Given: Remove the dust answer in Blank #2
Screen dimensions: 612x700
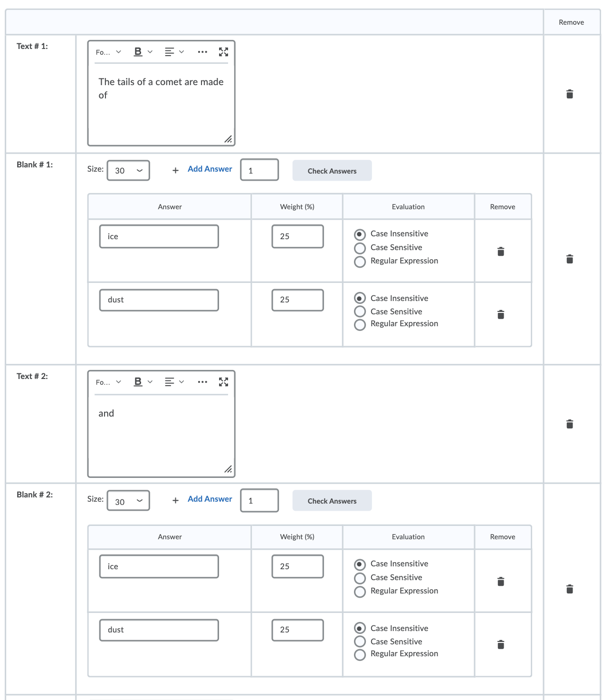Looking at the screenshot, I should (x=500, y=644).
